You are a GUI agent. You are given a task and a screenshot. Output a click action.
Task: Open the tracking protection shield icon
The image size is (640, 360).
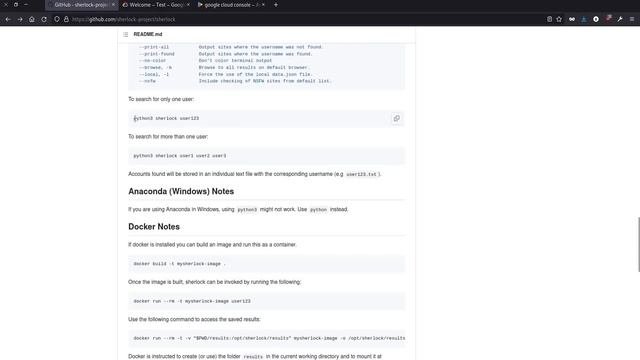(x=57, y=19)
